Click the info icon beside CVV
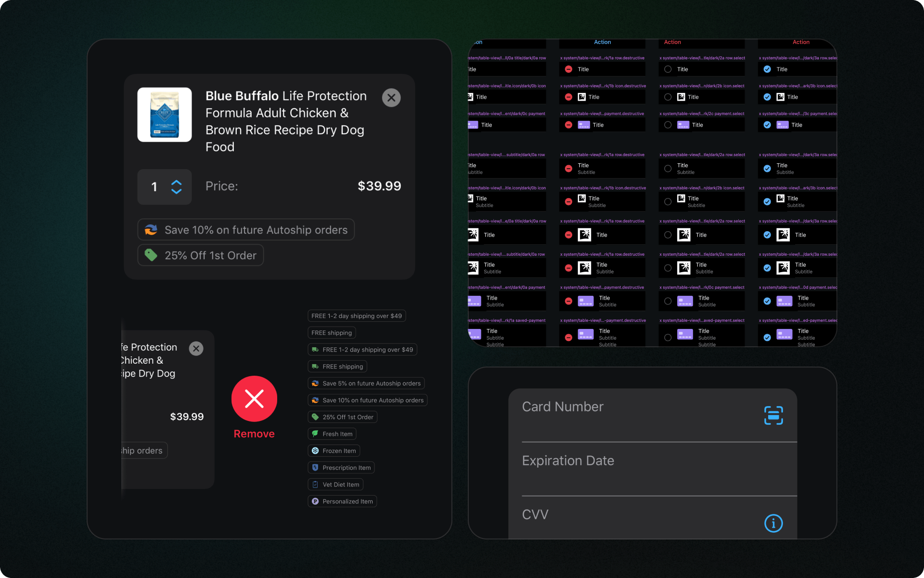This screenshot has width=924, height=578. tap(773, 523)
